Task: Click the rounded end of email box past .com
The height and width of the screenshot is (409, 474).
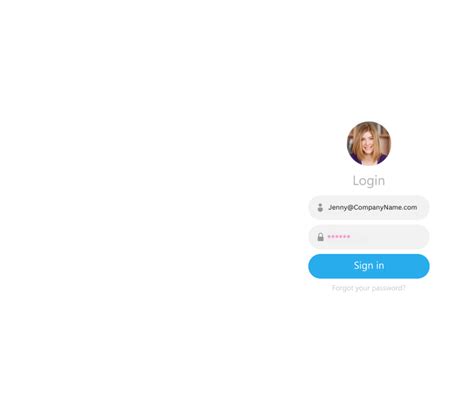Action: pos(423,207)
